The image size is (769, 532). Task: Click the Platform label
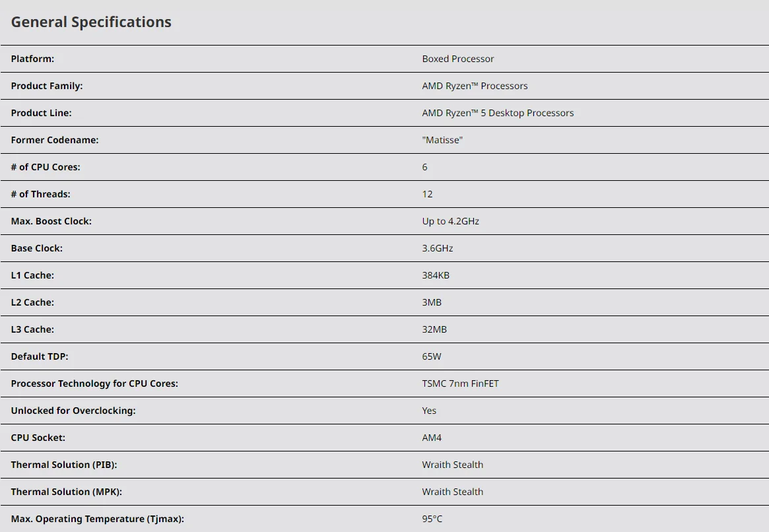32,59
